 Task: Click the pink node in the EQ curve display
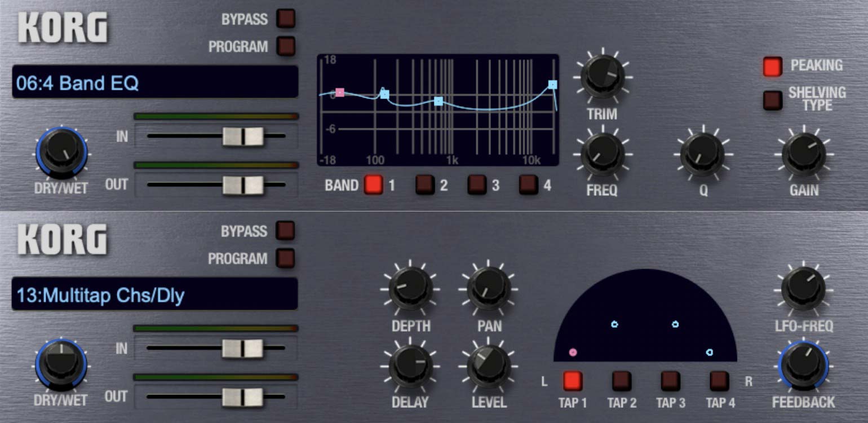340,91
